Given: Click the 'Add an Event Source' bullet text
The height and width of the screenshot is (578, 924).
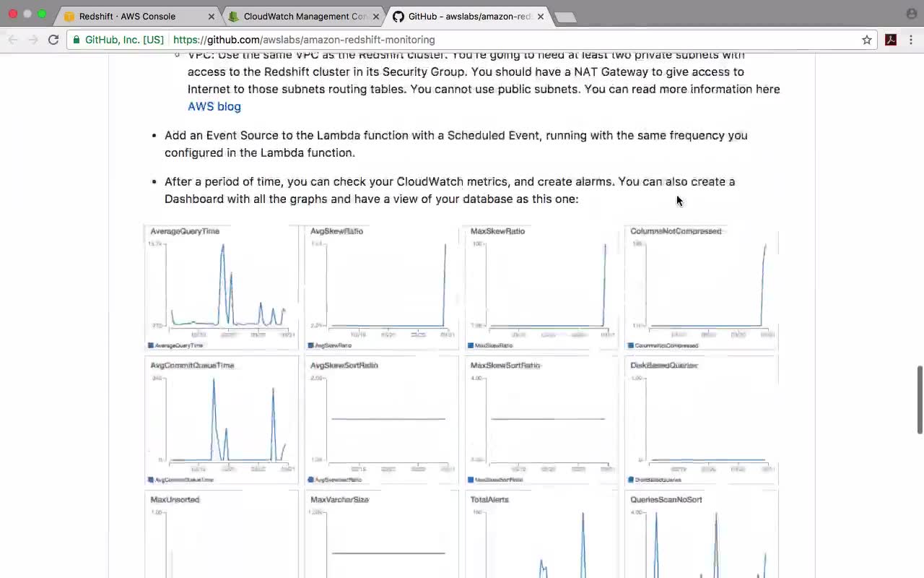Looking at the screenshot, I should (x=456, y=144).
